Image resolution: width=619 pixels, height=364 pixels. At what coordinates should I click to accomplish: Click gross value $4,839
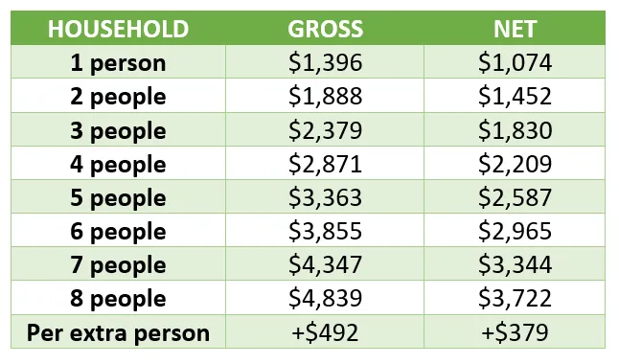click(x=325, y=298)
